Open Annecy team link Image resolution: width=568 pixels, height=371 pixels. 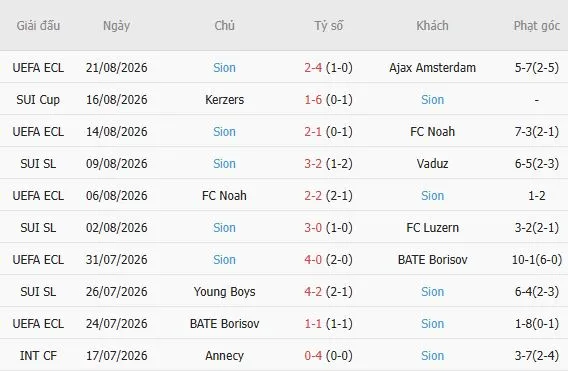click(x=224, y=355)
